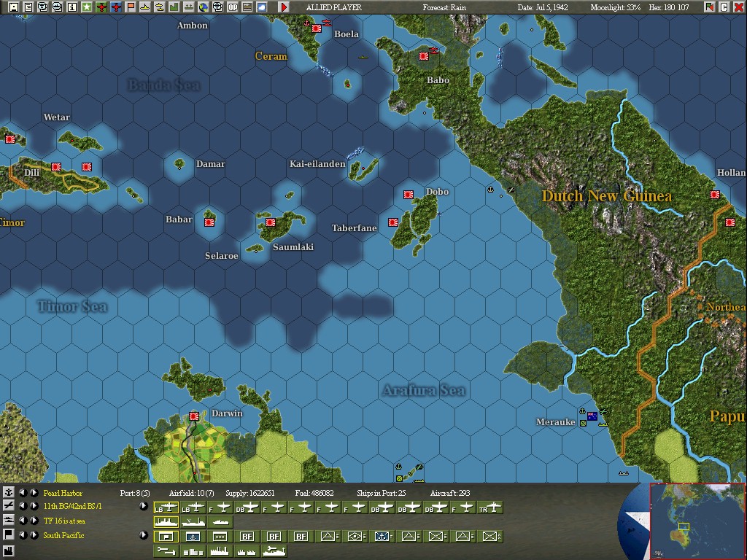Select the aircraft icon beside 11th BG row
747x560 pixels.
coord(9,506)
